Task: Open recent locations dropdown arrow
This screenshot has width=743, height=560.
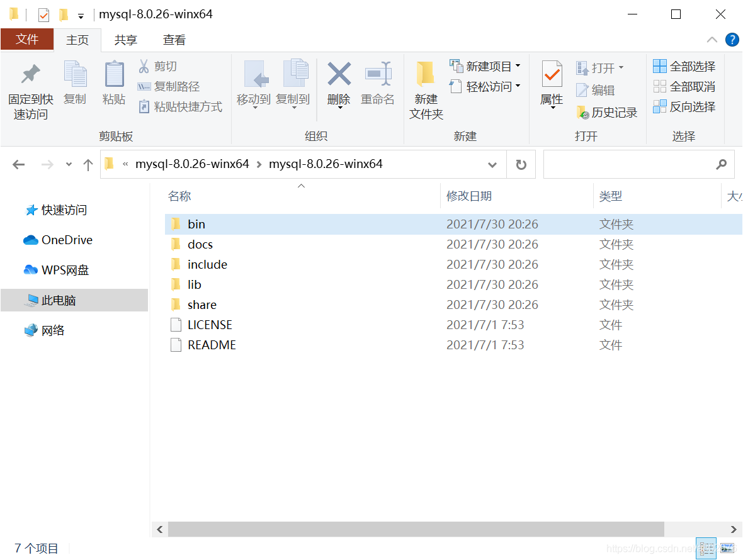Action: (69, 165)
